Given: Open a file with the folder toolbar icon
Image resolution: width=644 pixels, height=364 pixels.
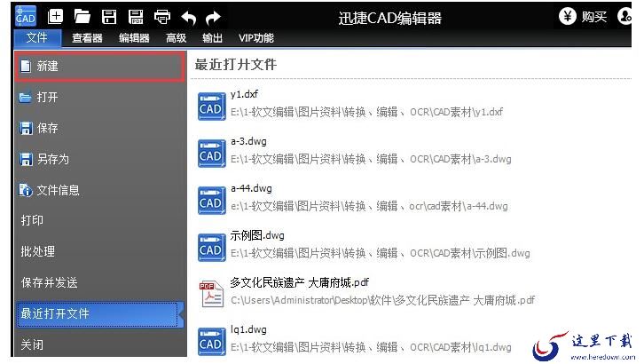Looking at the screenshot, I should pos(82,17).
